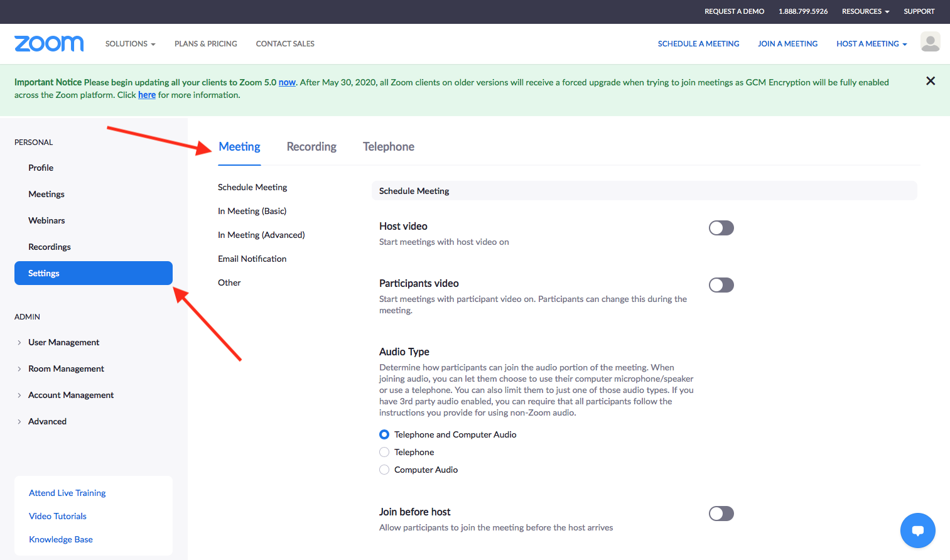950x560 pixels.
Task: Open the Solutions dropdown menu
Action: (130, 44)
